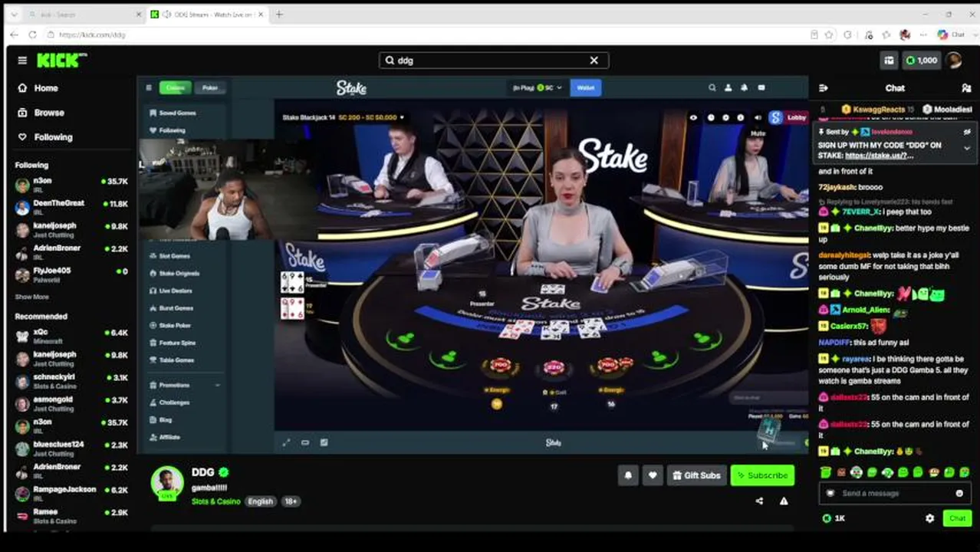
Task: Click the Kick logo
Action: click(61, 61)
